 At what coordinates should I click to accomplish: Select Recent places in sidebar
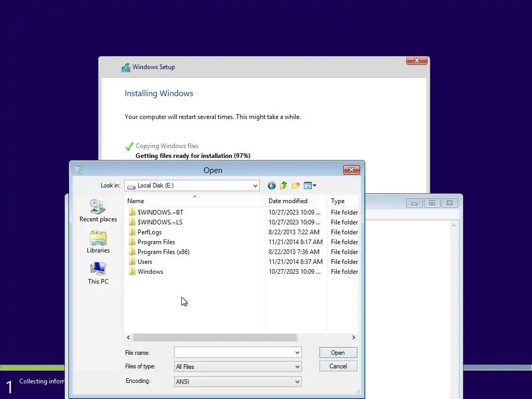click(x=98, y=211)
